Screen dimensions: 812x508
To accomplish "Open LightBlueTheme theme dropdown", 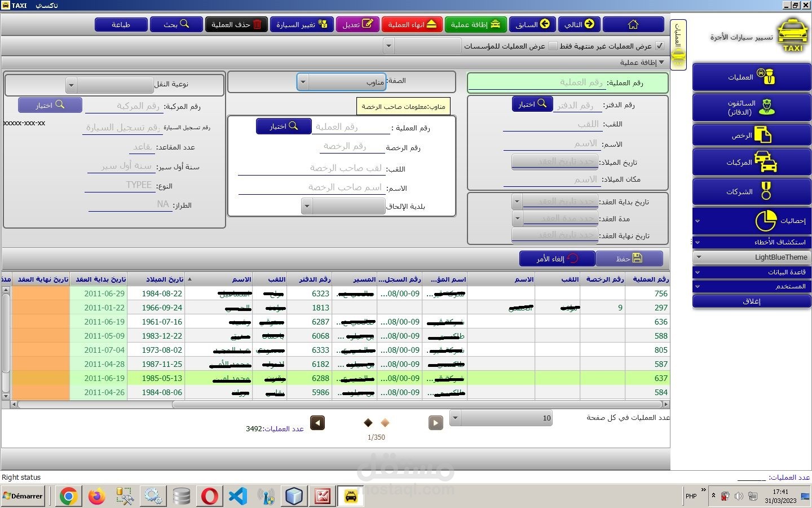I will click(752, 257).
